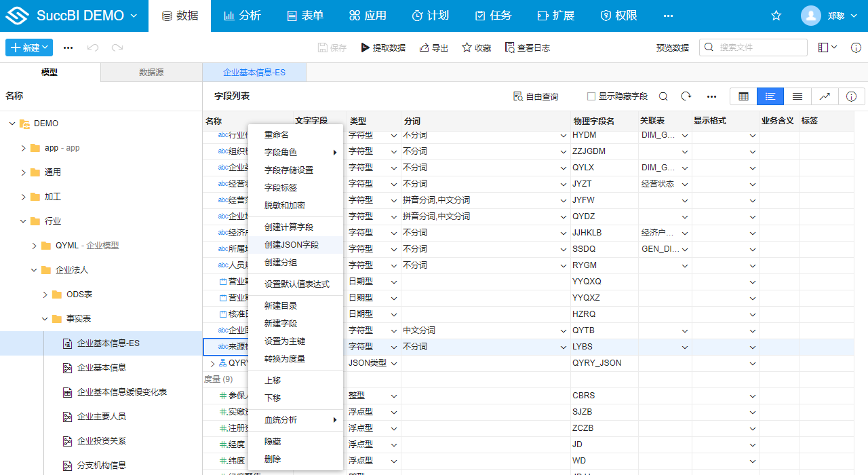Open the info panel icon at top right
Image resolution: width=868 pixels, height=475 pixels.
856,47
